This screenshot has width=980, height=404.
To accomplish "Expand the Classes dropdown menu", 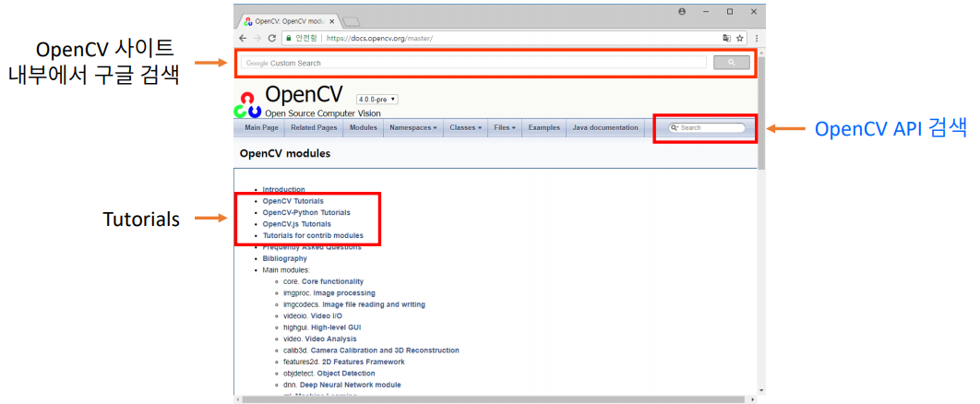I will [466, 127].
